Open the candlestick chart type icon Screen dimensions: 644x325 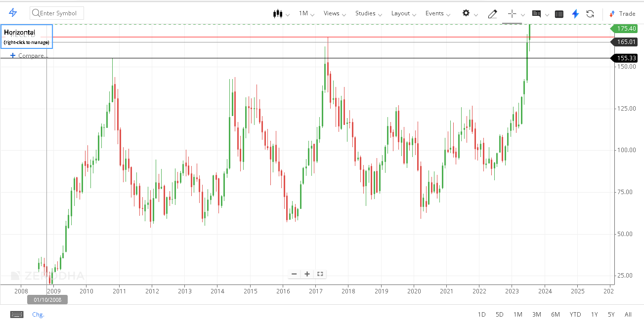[x=278, y=13]
